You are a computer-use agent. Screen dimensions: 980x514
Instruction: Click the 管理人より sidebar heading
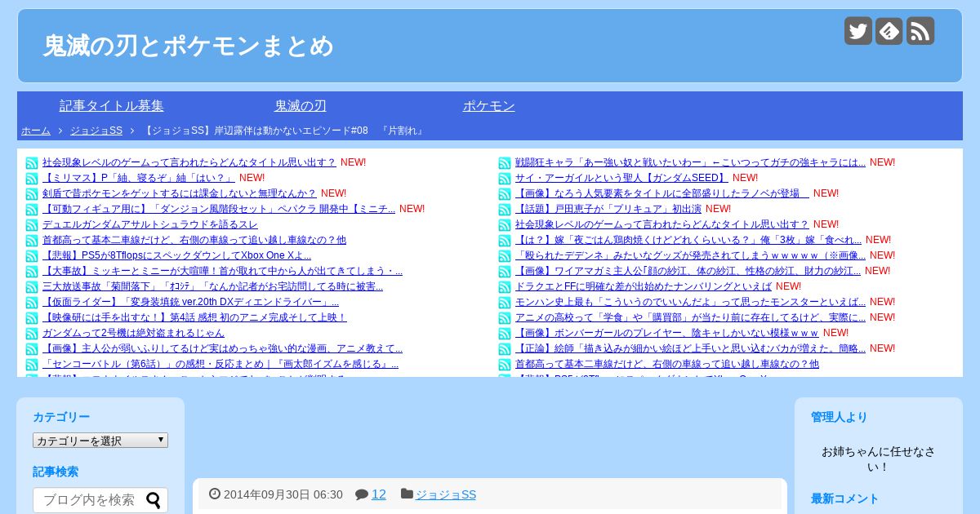[840, 417]
